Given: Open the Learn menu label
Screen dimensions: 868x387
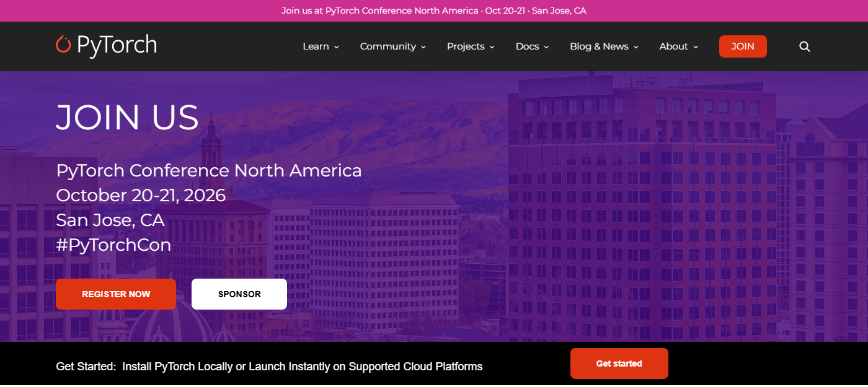Looking at the screenshot, I should point(316,46).
